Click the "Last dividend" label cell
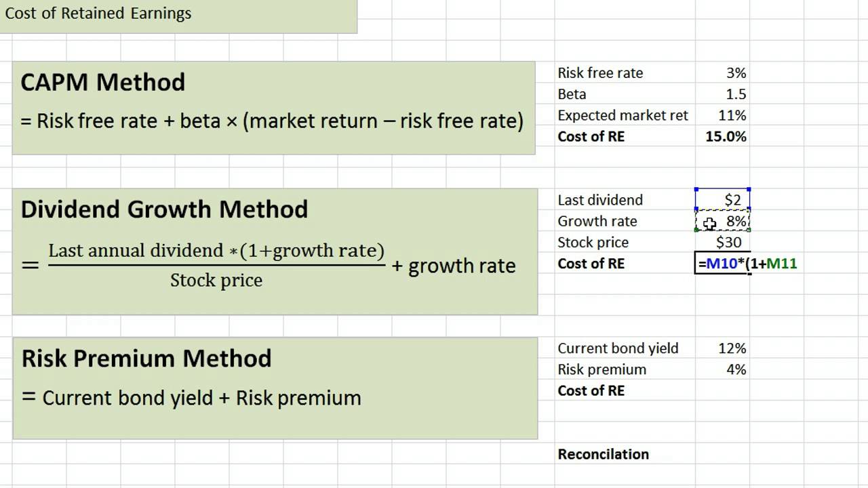The image size is (868, 488). (x=600, y=200)
